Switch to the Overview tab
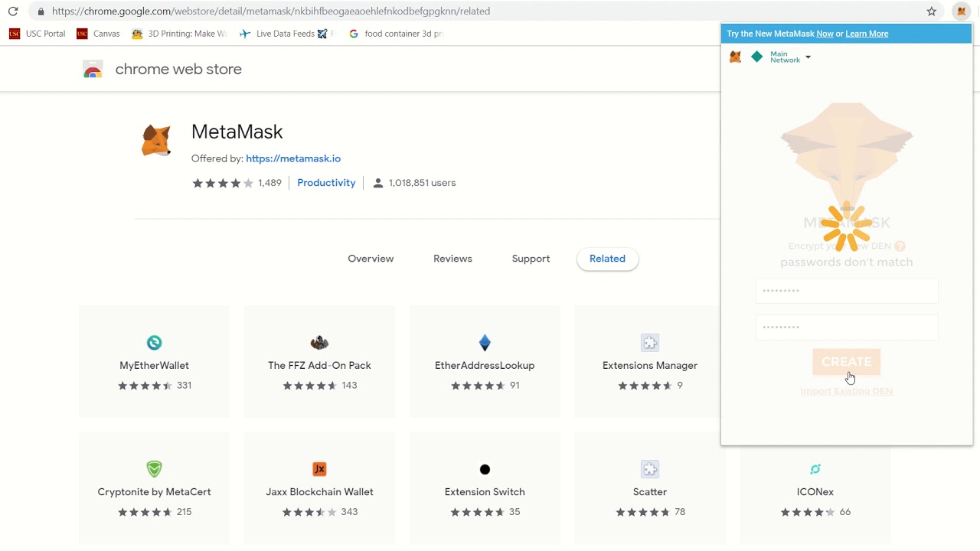Image resolution: width=980 pixels, height=551 pixels. click(x=371, y=259)
